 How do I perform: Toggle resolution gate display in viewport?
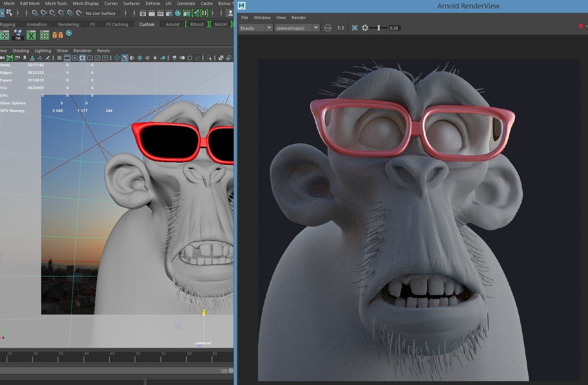(x=75, y=58)
